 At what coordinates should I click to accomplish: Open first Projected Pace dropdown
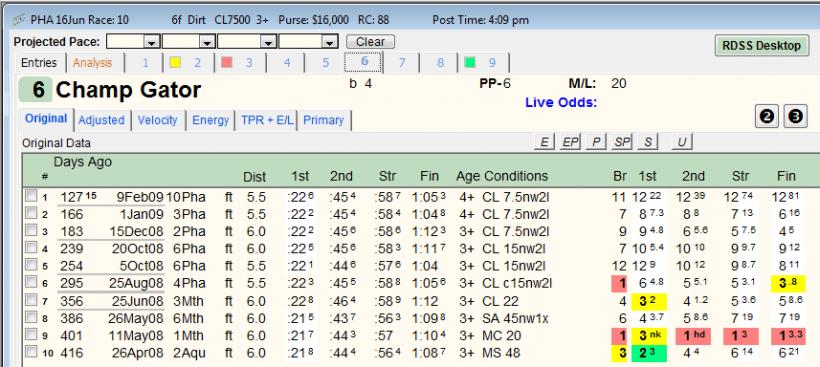coord(152,42)
